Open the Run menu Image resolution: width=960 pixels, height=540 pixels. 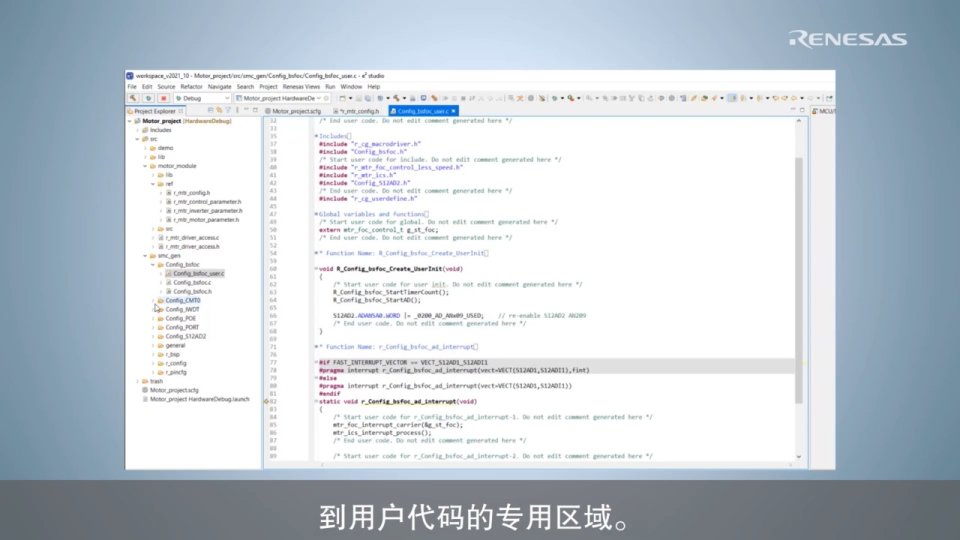[330, 87]
